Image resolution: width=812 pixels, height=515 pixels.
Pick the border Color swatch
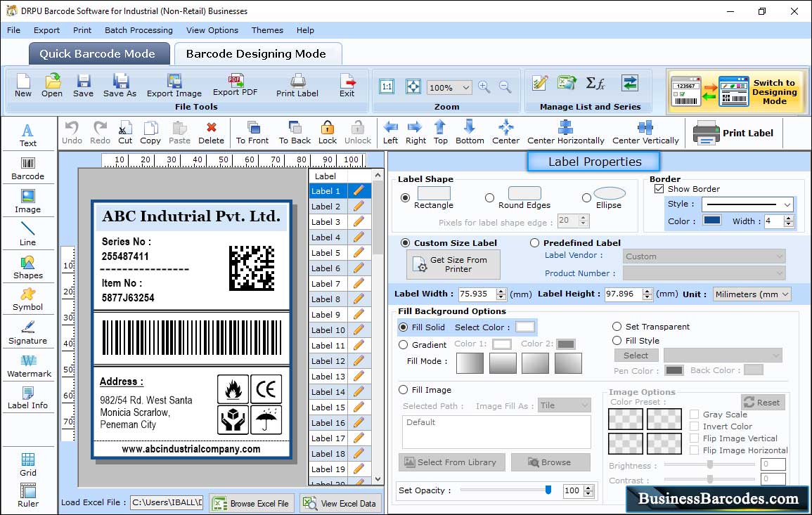pos(712,220)
